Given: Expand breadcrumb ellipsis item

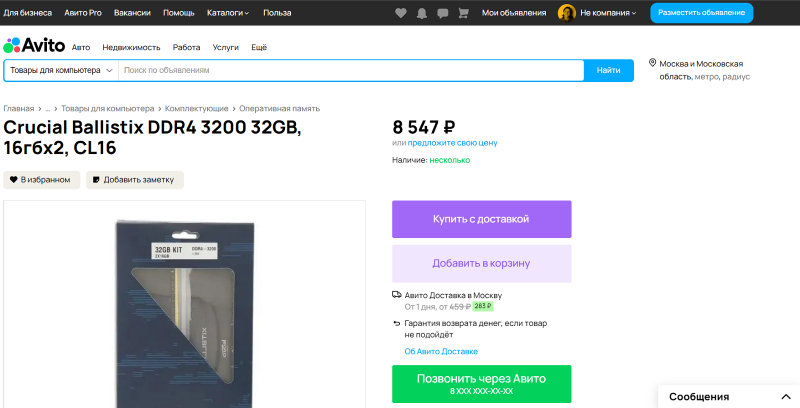Looking at the screenshot, I should click(47, 108).
